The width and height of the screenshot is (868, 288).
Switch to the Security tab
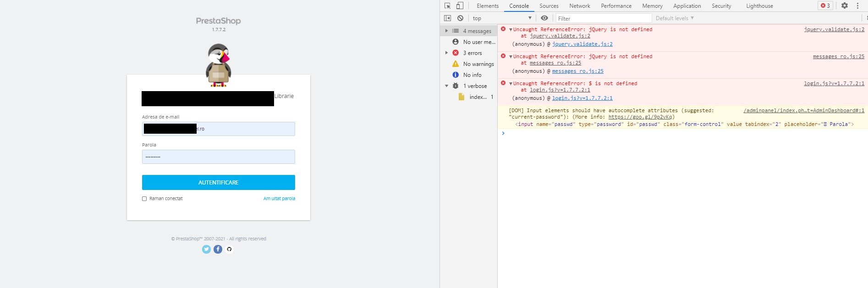pos(721,6)
